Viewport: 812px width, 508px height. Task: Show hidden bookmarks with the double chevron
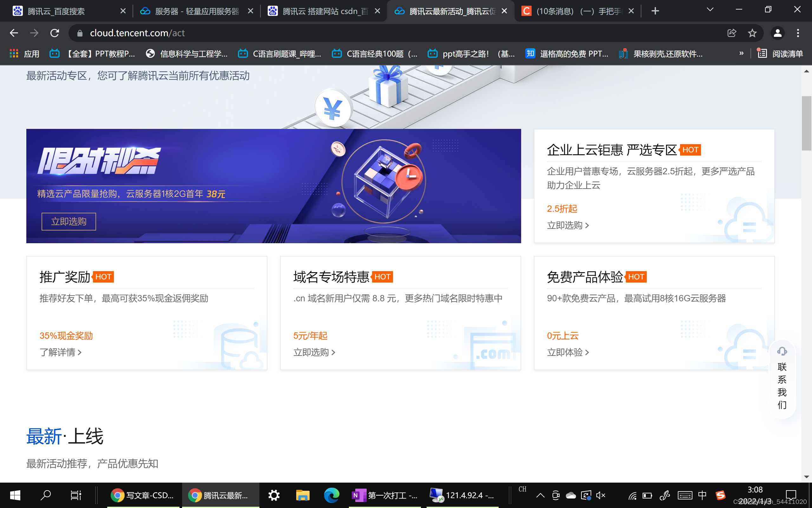coord(741,53)
